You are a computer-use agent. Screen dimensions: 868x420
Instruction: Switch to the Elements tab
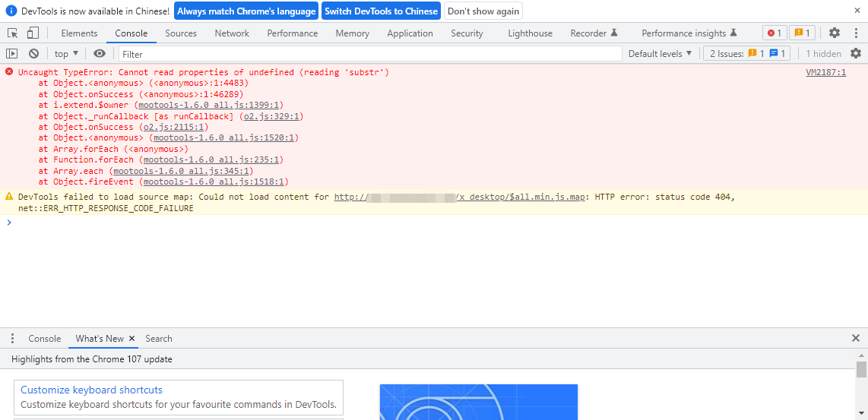tap(79, 33)
